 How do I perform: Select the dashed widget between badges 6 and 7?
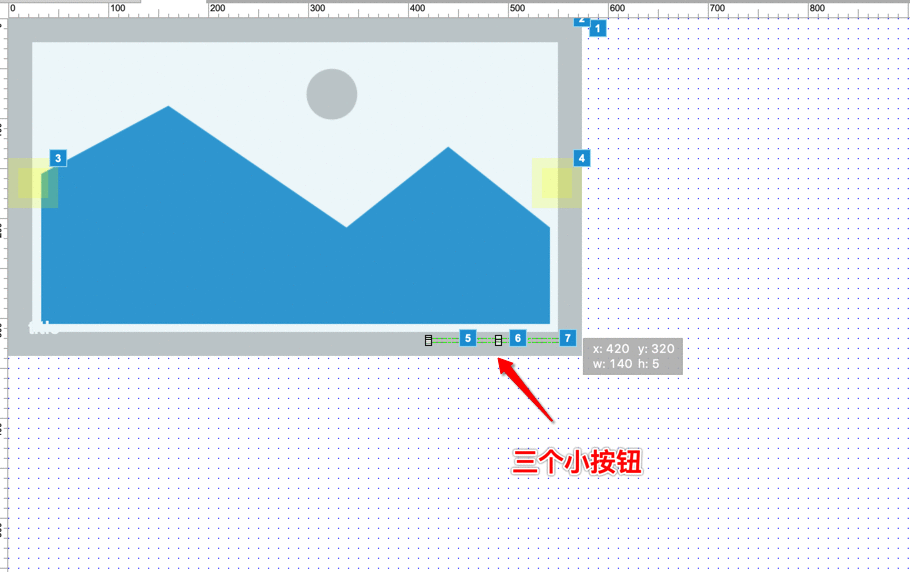pyautogui.click(x=543, y=341)
